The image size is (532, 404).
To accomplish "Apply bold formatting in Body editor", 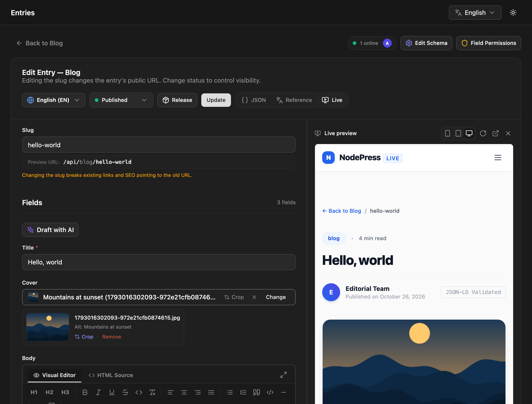I will (x=85, y=392).
